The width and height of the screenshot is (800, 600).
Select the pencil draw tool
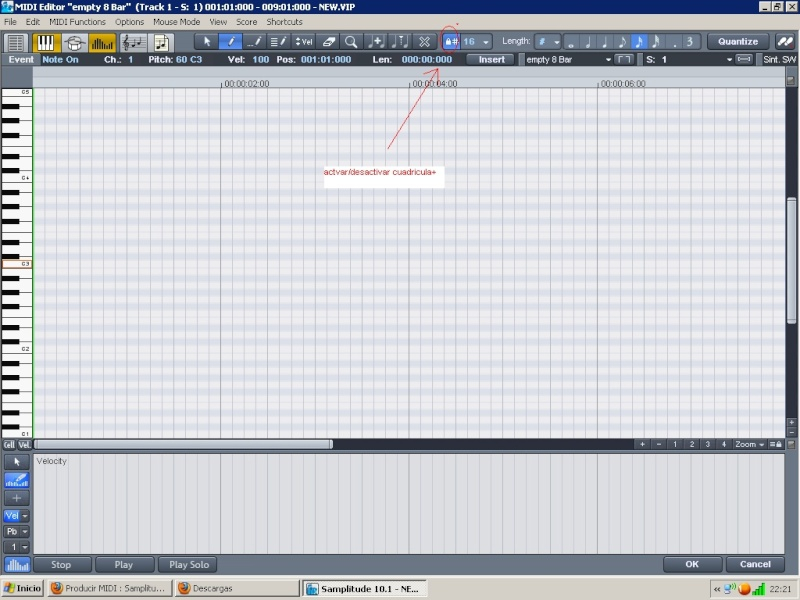tap(230, 42)
